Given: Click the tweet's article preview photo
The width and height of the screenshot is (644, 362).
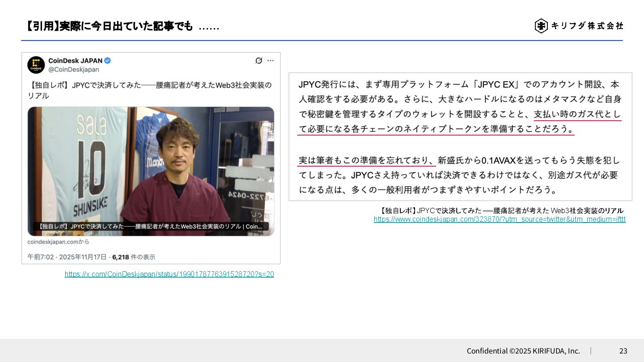Looking at the screenshot, I should pos(151,171).
